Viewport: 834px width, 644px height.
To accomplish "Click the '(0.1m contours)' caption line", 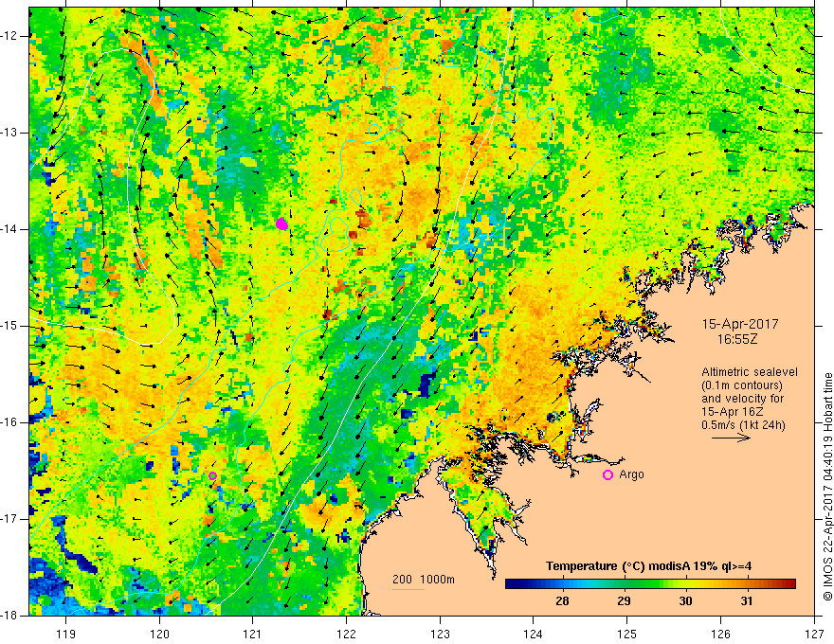I will click(741, 385).
